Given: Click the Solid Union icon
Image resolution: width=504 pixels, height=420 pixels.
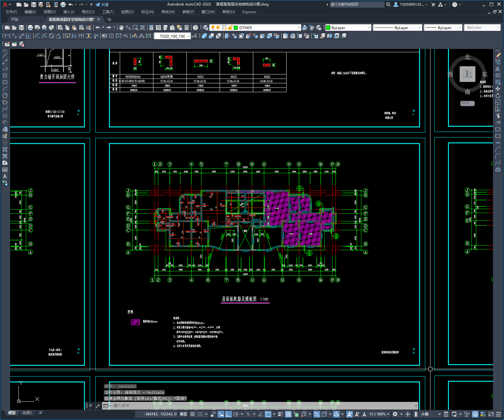Looking at the screenshot, I should click(x=204, y=36).
